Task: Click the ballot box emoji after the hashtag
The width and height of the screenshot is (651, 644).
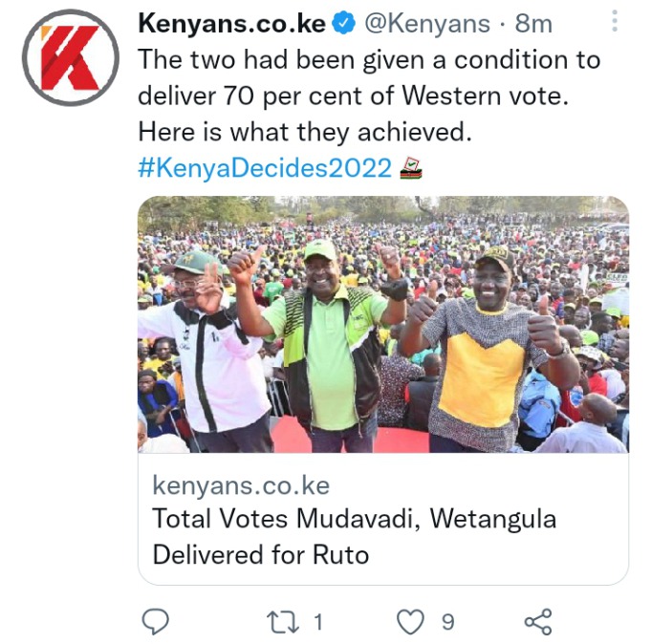Action: click(x=411, y=168)
